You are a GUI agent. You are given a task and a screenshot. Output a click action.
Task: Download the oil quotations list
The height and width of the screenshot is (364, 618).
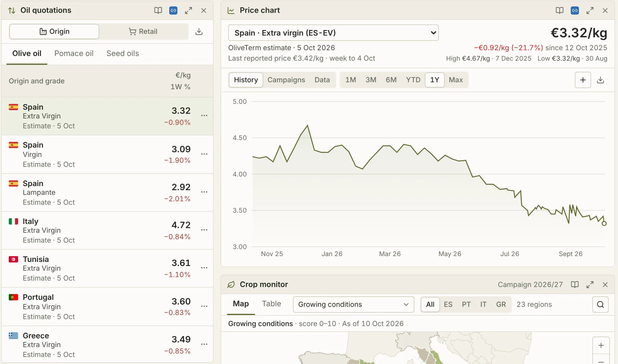tap(199, 32)
